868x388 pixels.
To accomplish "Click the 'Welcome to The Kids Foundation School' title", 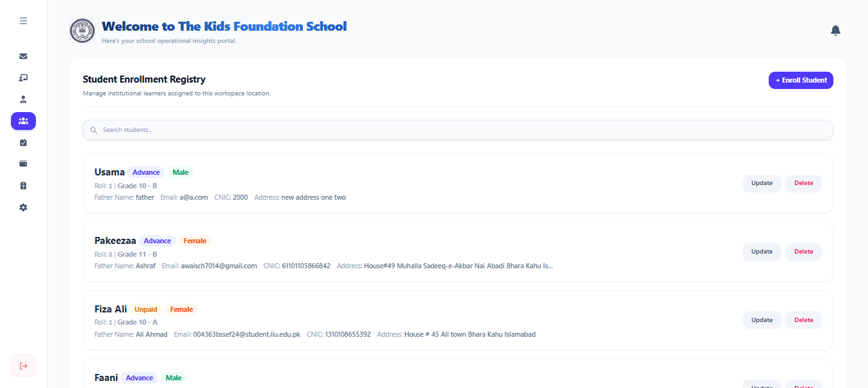I will 224,26.
